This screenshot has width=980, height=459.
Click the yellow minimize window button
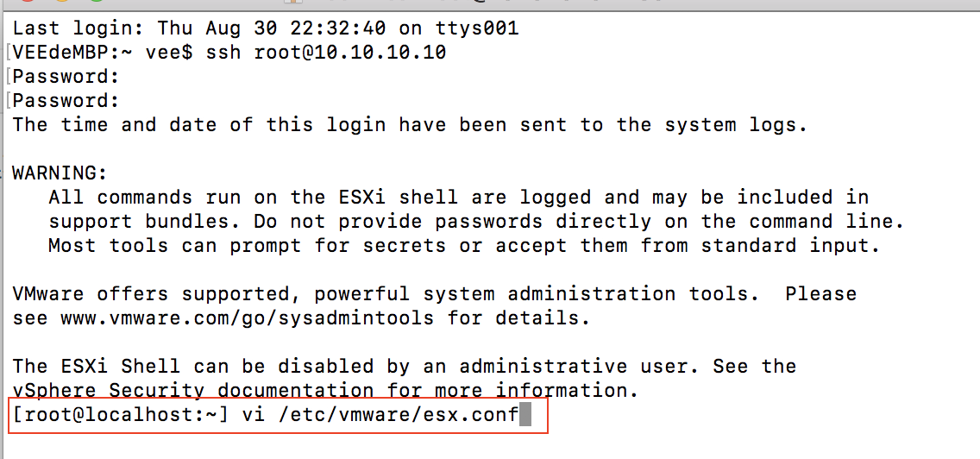pyautogui.click(x=62, y=1)
